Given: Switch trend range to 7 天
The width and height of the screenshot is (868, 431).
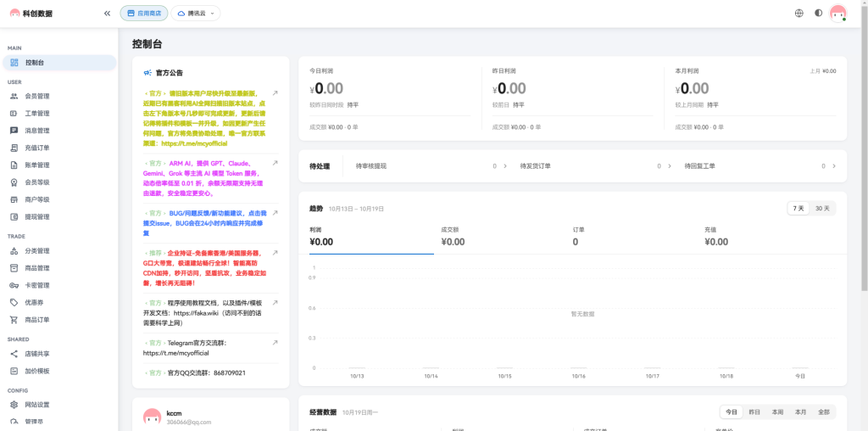Looking at the screenshot, I should coord(798,209).
